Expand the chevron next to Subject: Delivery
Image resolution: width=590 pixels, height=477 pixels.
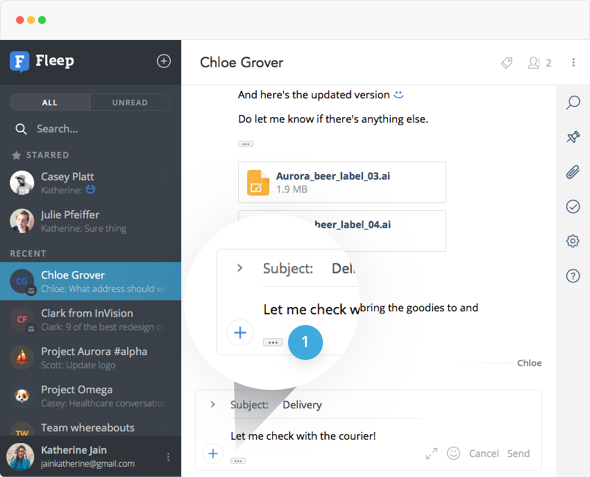pos(213,404)
